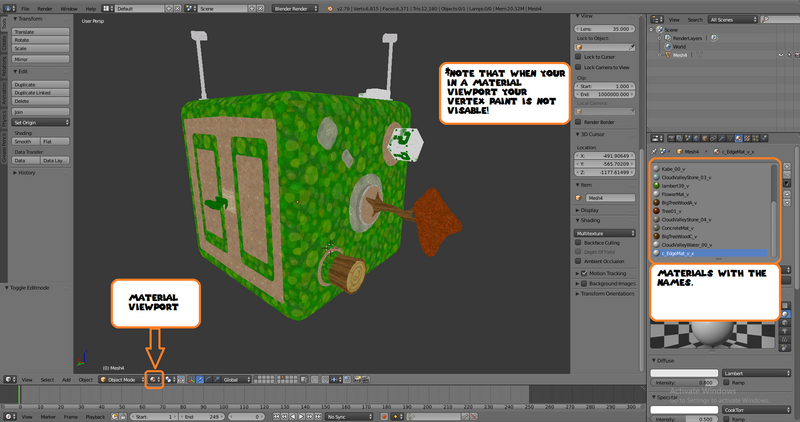Image resolution: width=800 pixels, height=422 pixels.
Task: Click the Mirror button
Action: coord(40,59)
